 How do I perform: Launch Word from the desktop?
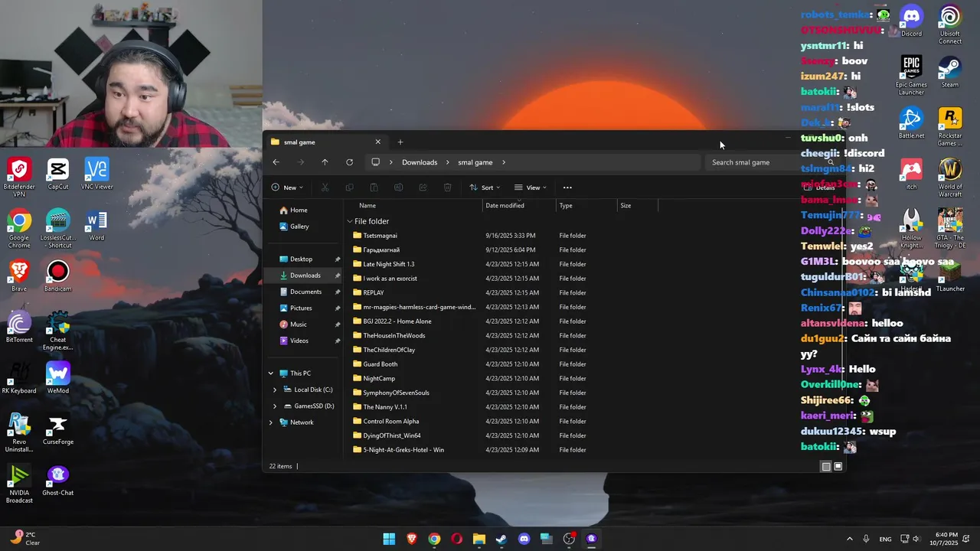96,225
